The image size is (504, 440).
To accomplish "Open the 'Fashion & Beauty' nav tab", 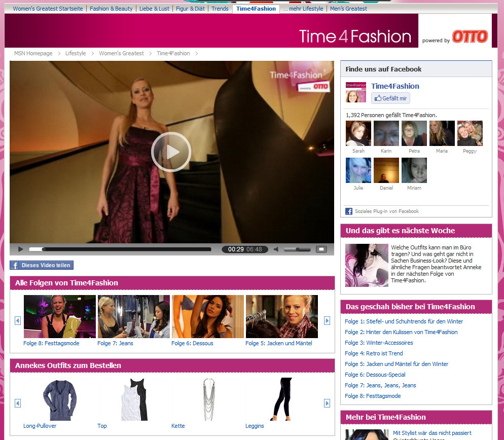I will (111, 9).
